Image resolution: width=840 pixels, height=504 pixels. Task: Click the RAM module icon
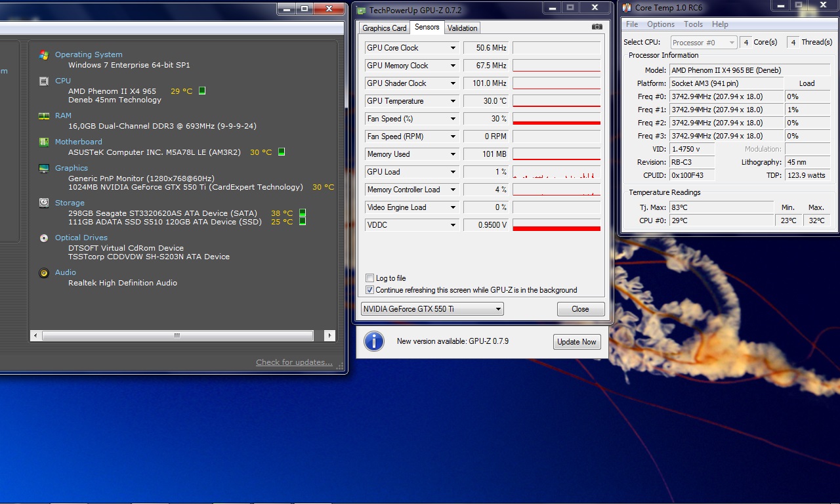(44, 115)
